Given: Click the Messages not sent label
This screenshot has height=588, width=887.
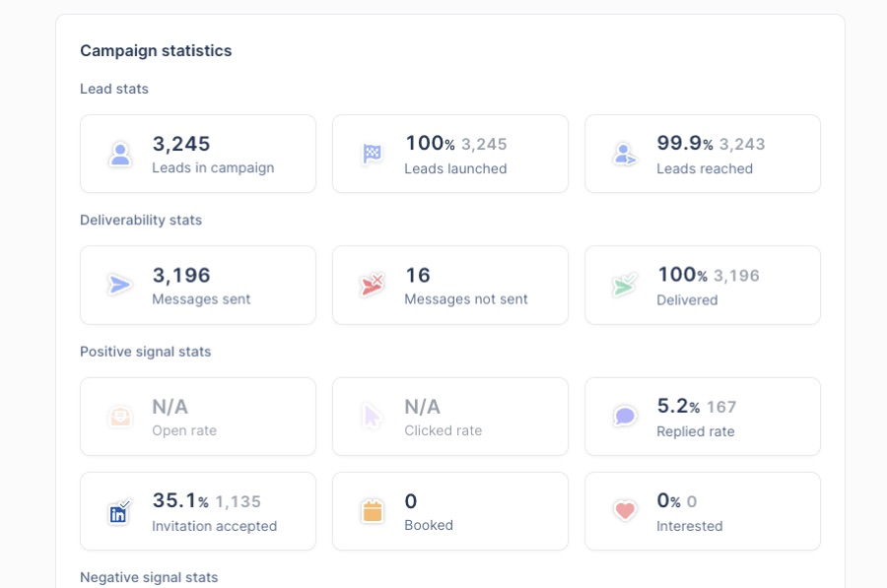Looking at the screenshot, I should (465, 299).
